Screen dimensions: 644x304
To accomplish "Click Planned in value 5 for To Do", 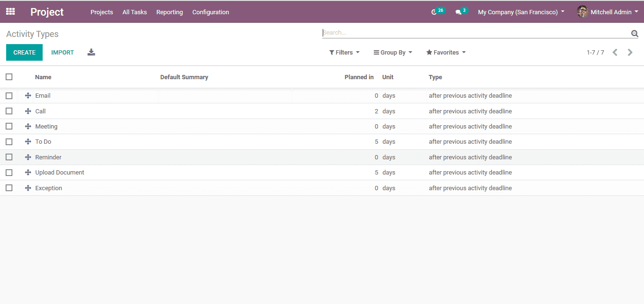I will tap(376, 142).
